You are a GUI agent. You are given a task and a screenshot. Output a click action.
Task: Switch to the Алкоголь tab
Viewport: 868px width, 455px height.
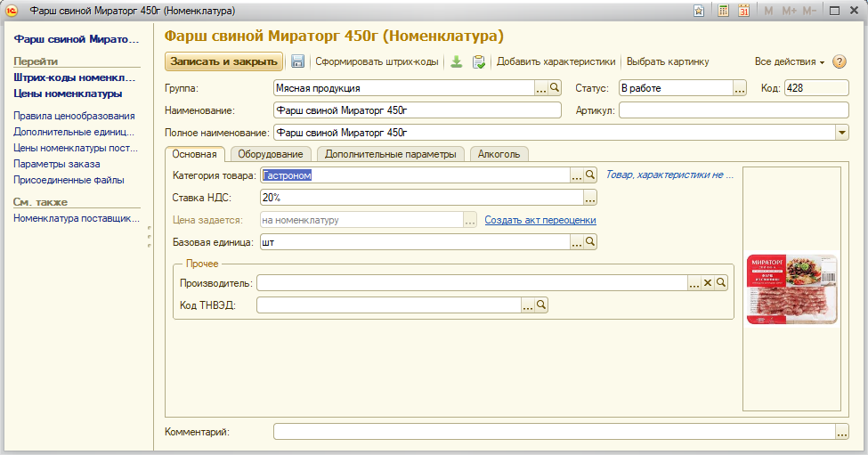click(x=499, y=154)
